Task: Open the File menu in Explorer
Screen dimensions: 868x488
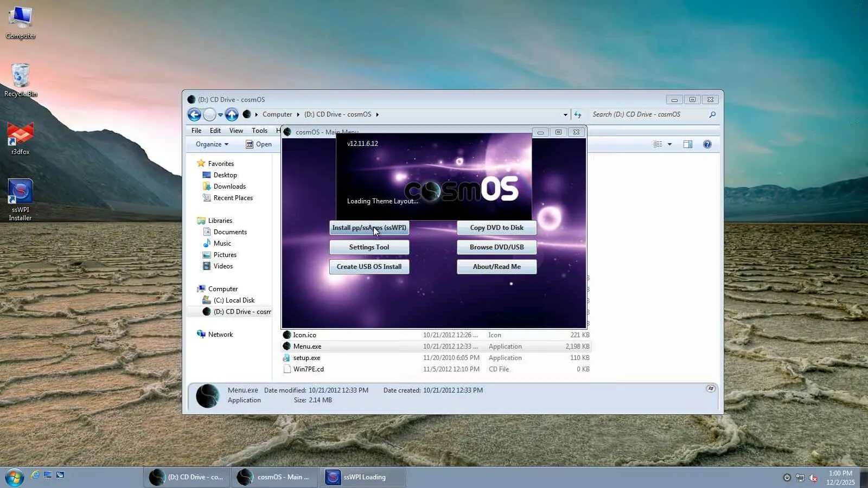Action: (x=196, y=131)
